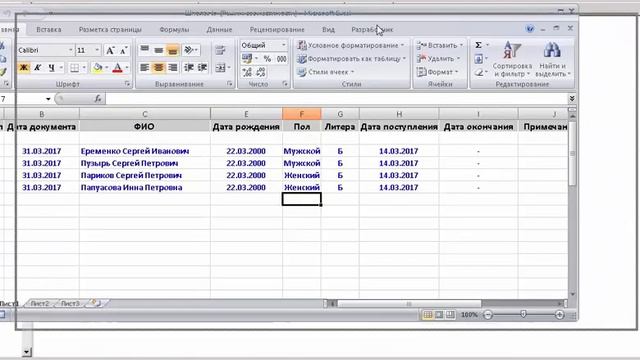Open the Выравнивание dialog launcher
This screenshot has height=360, width=640.
point(229,84)
